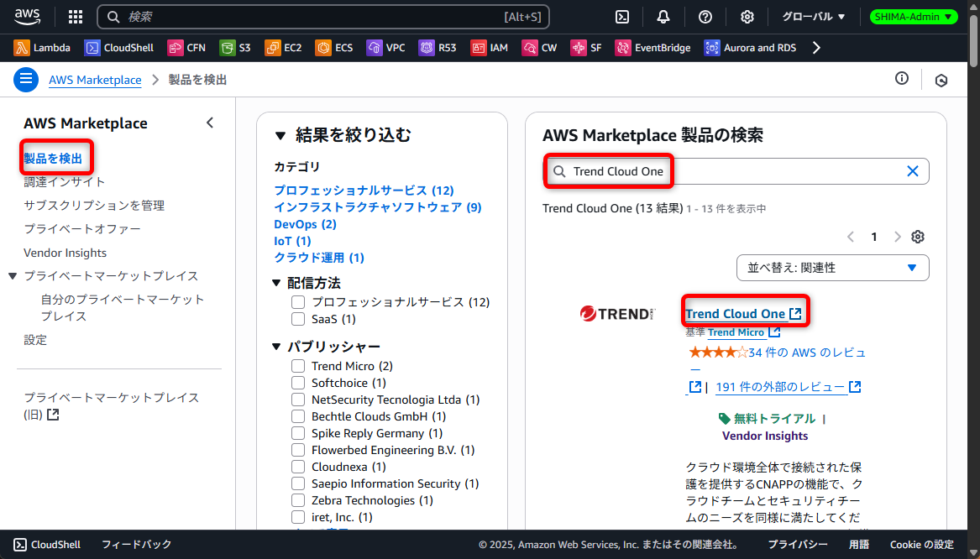The height and width of the screenshot is (559, 980).
Task: Open the SHIMA-Admin account menu
Action: pyautogui.click(x=914, y=17)
